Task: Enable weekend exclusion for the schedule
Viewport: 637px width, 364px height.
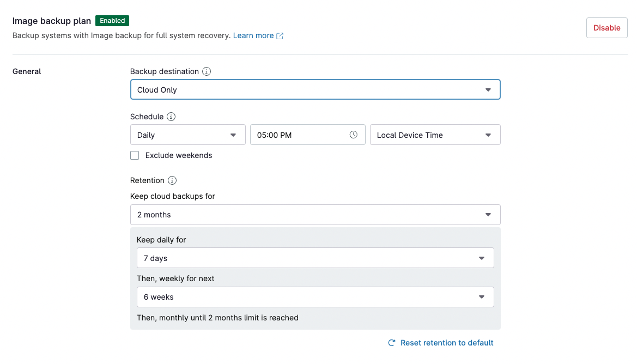Action: coord(135,155)
